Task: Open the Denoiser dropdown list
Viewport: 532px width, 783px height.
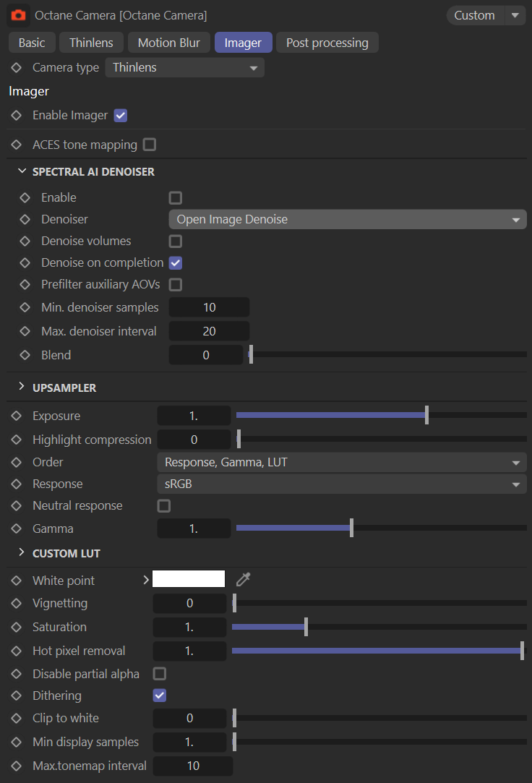Action: 347,220
